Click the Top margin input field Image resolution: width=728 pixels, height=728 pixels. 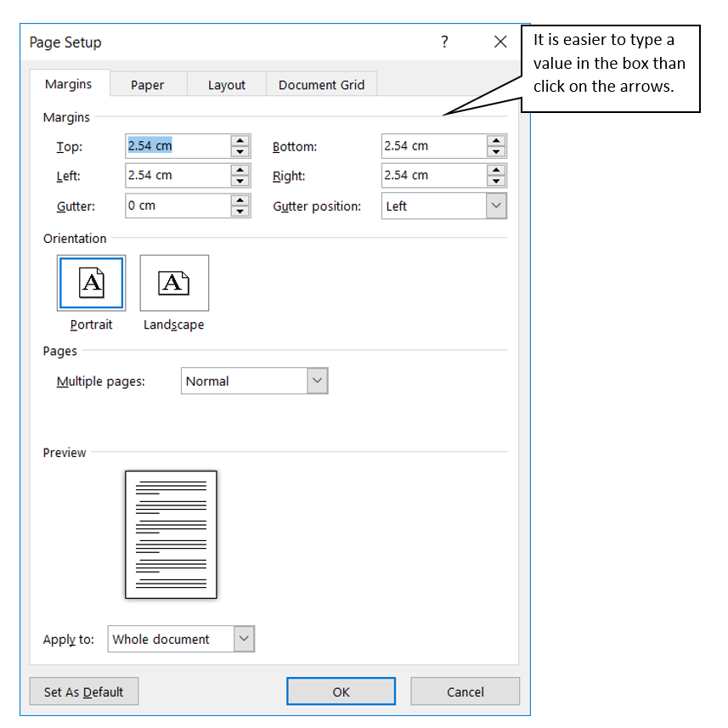pyautogui.click(x=178, y=146)
